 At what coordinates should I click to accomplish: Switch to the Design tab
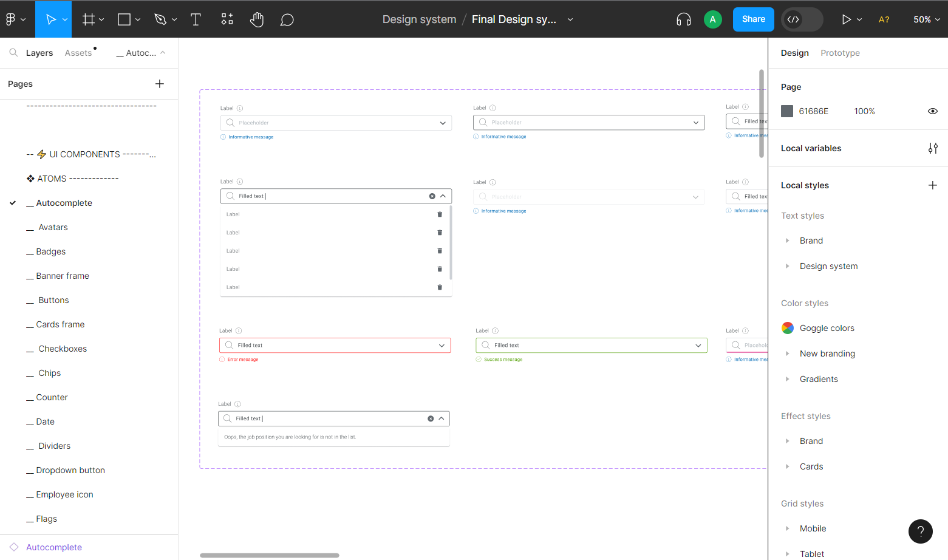click(794, 53)
